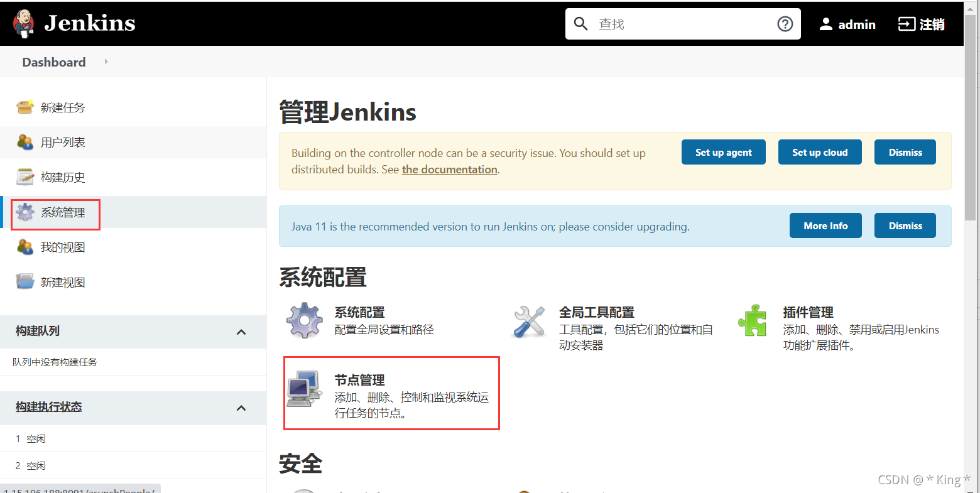Click the 节点管理 computer icon
This screenshot has width=980, height=493.
(305, 389)
